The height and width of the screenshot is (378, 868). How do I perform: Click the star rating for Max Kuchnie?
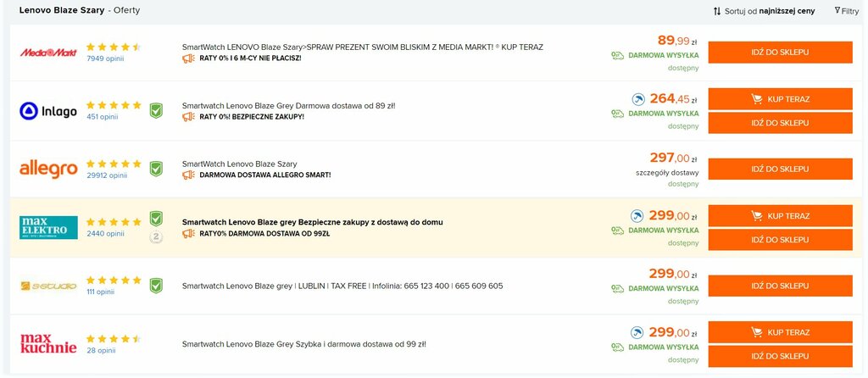coord(114,339)
